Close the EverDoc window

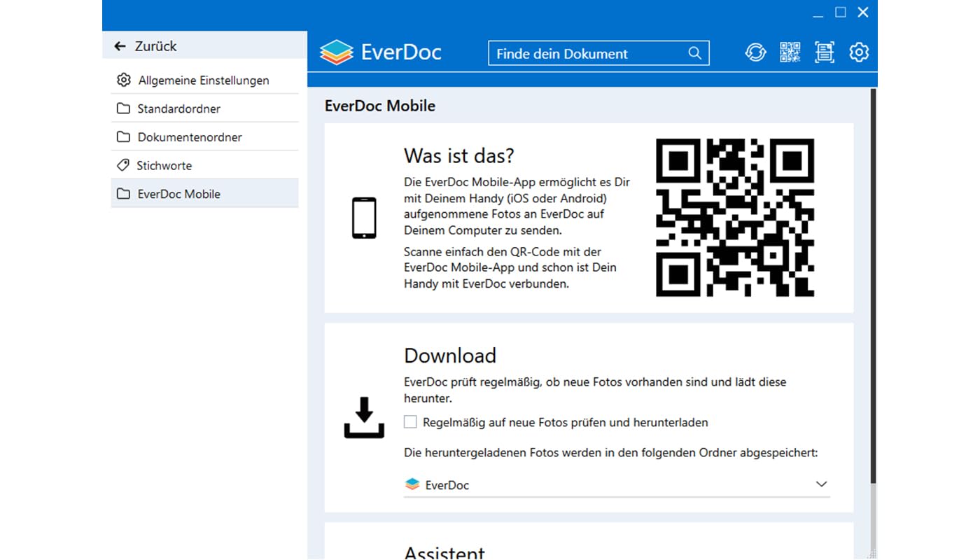[x=863, y=13]
